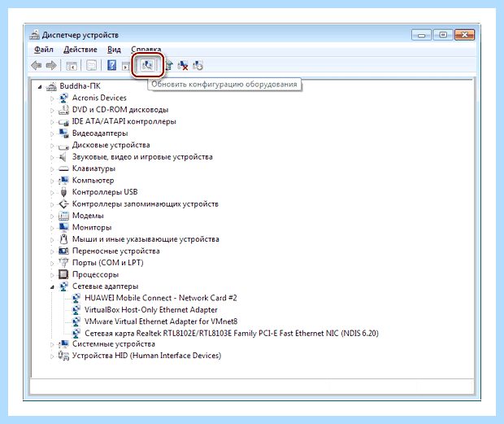
Task: Select DVD и CD-ROM дисководы label
Action: pyautogui.click(x=120, y=110)
